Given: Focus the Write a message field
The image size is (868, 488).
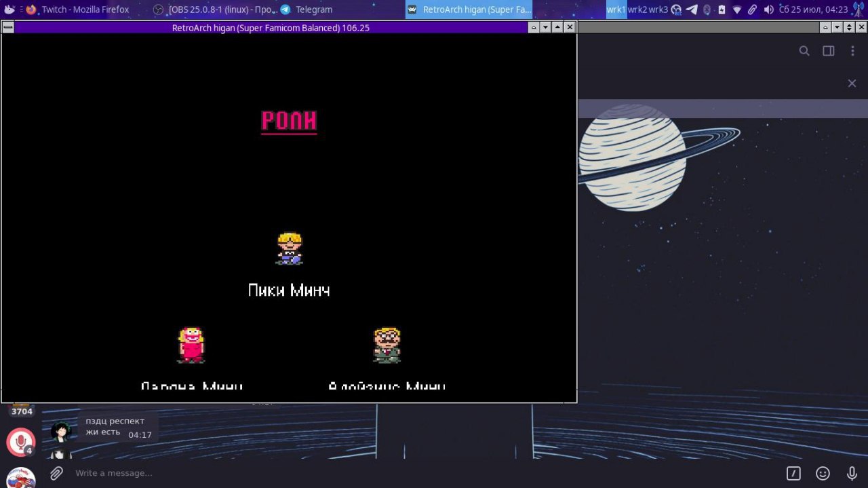Looking at the screenshot, I should 424,473.
